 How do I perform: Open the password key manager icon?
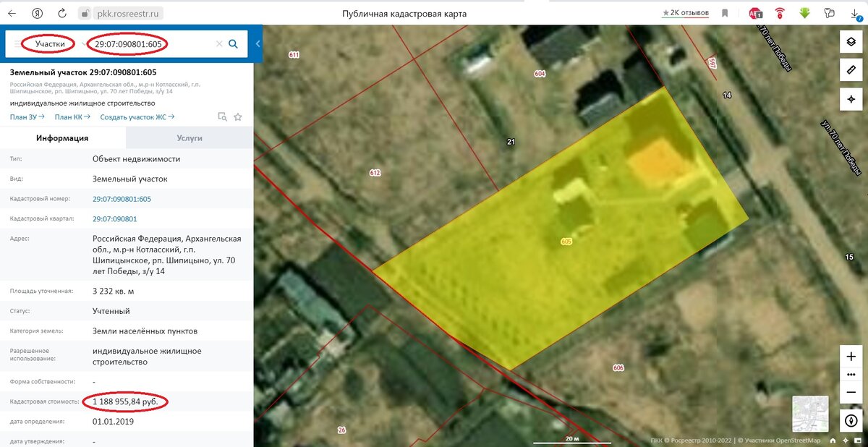[829, 13]
